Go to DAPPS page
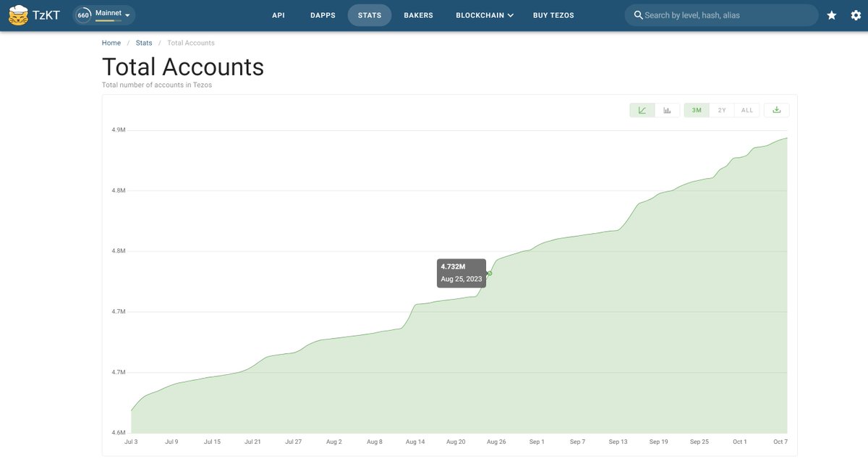Image resolution: width=868 pixels, height=464 pixels. click(x=323, y=15)
